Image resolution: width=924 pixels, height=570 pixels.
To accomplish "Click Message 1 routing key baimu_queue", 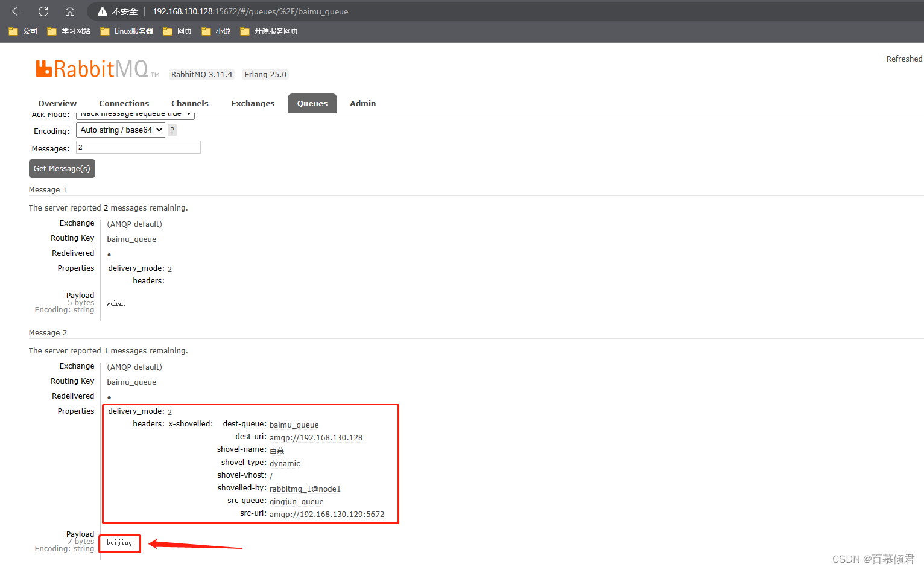I will coord(131,239).
